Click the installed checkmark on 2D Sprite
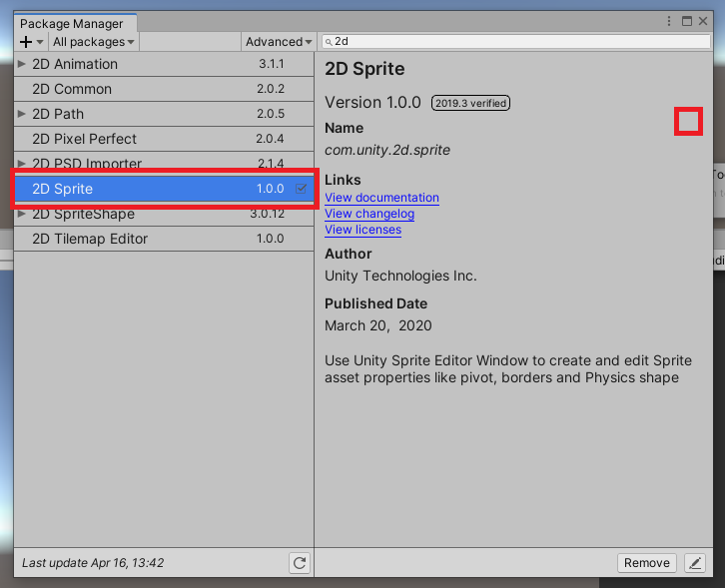This screenshot has height=588, width=725. click(x=301, y=189)
